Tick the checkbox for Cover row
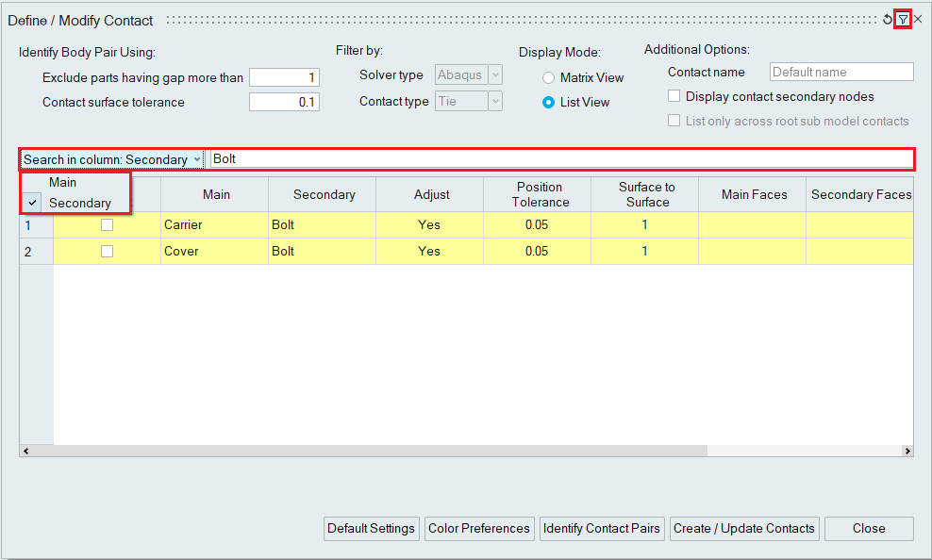This screenshot has width=932, height=560. 107,252
